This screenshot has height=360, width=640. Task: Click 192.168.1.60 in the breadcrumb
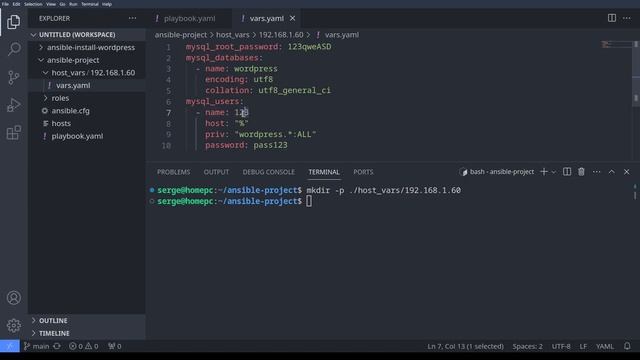pos(281,35)
